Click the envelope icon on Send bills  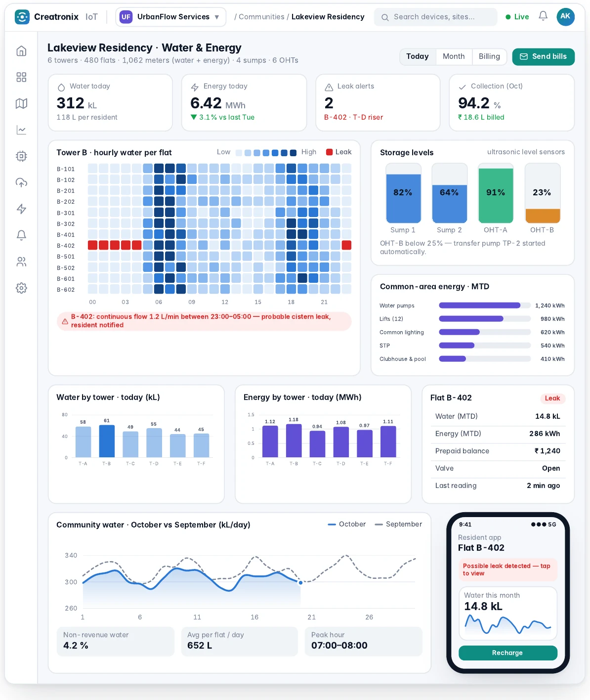[524, 57]
